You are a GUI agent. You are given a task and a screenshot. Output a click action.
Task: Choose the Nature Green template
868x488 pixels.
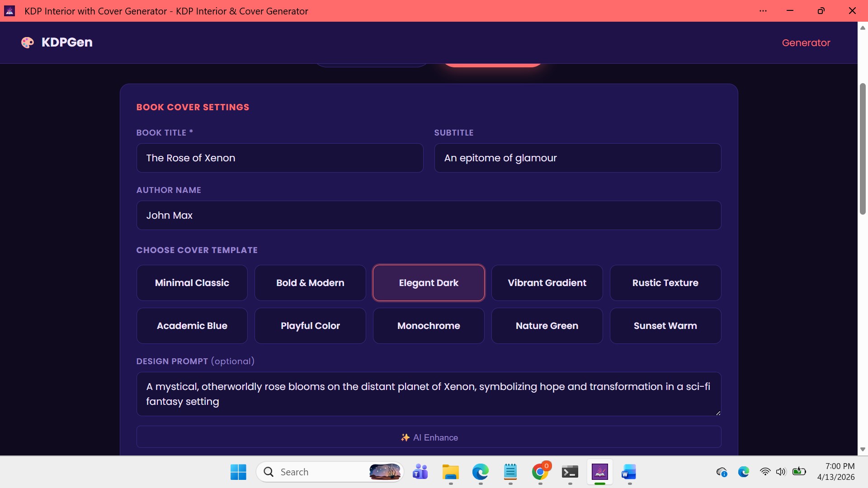click(x=547, y=326)
